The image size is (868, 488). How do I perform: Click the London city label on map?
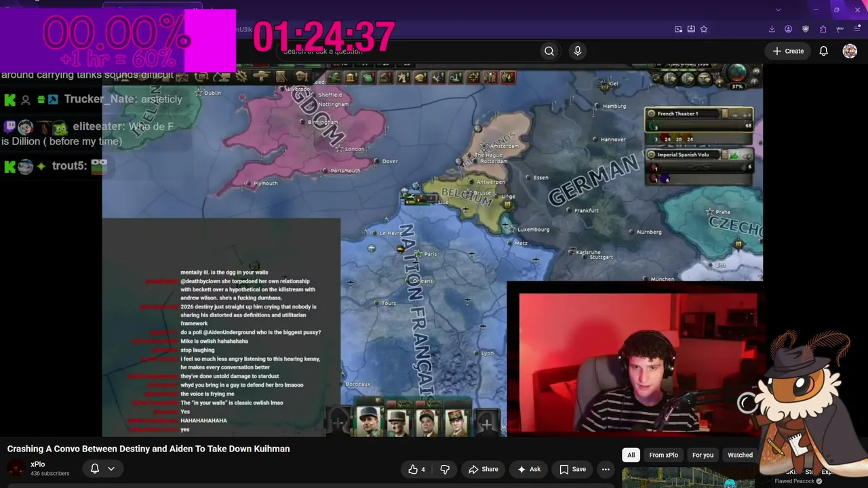click(x=355, y=149)
